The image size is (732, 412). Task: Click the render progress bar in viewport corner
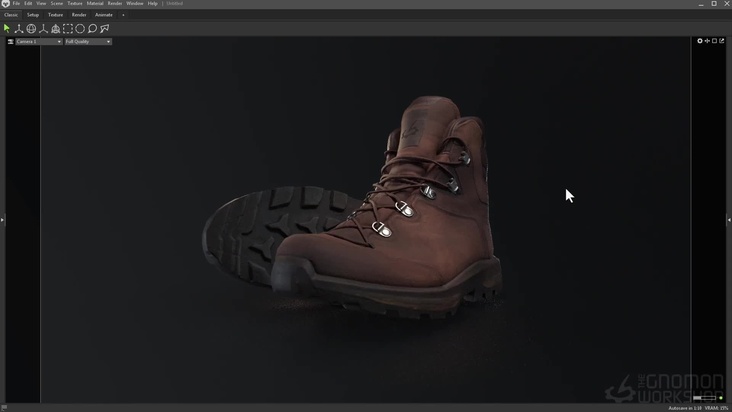(x=704, y=398)
